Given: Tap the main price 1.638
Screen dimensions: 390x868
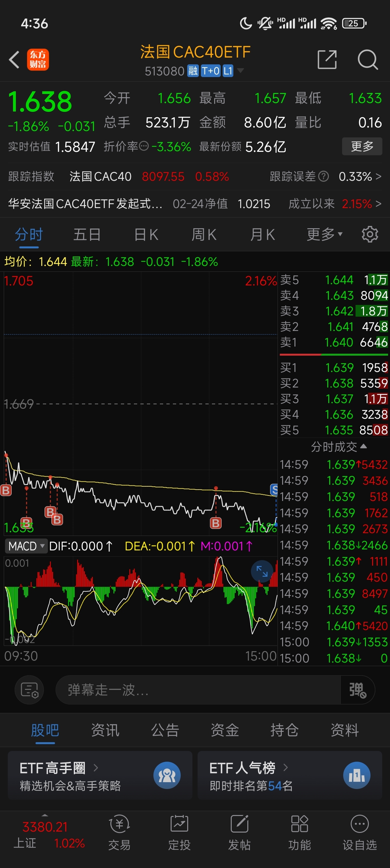Looking at the screenshot, I should pos(40,101).
